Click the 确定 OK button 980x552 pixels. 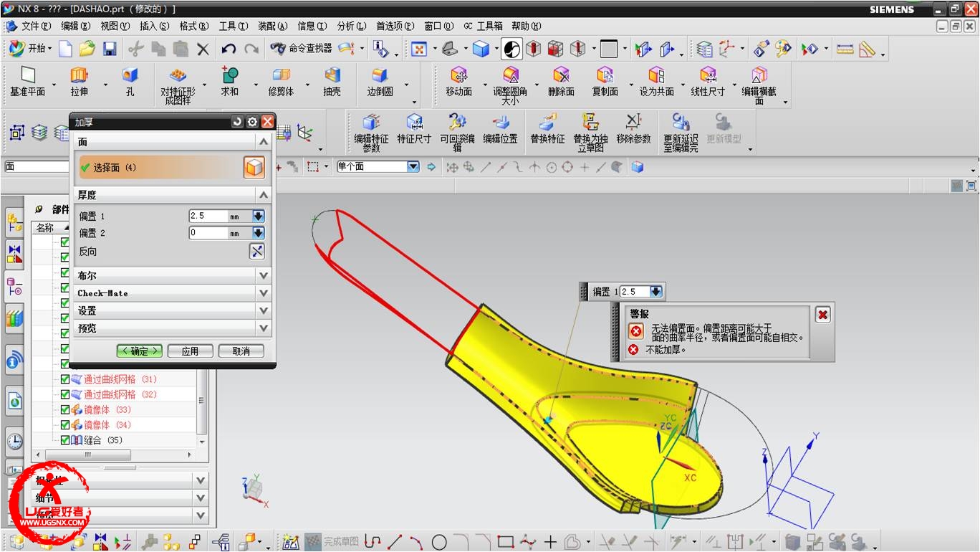(x=140, y=351)
